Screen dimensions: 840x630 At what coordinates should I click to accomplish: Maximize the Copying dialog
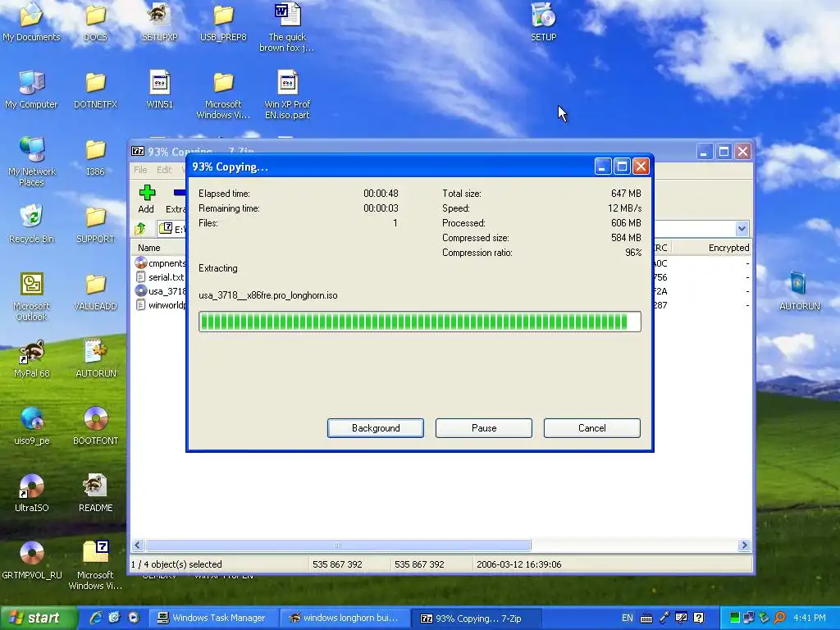click(622, 167)
